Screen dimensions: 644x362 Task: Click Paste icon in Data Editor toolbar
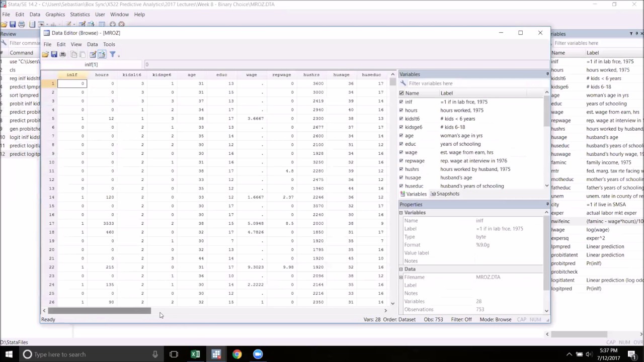(82, 54)
